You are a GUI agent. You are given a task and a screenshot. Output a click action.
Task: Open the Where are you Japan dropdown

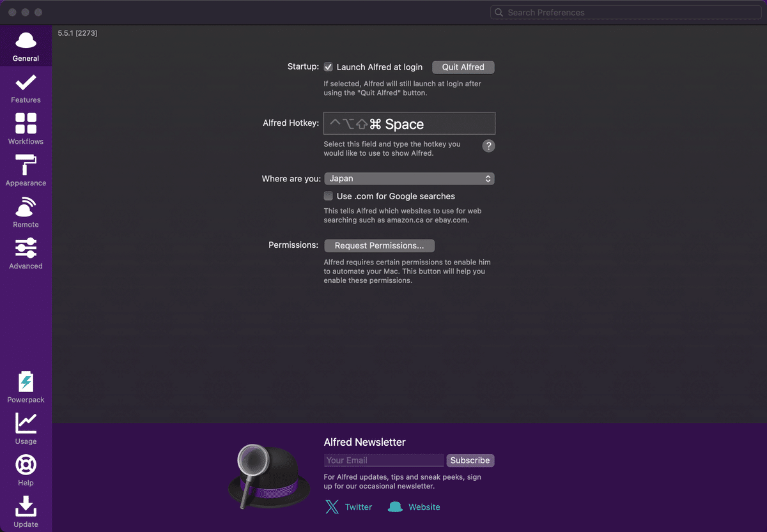[409, 179]
